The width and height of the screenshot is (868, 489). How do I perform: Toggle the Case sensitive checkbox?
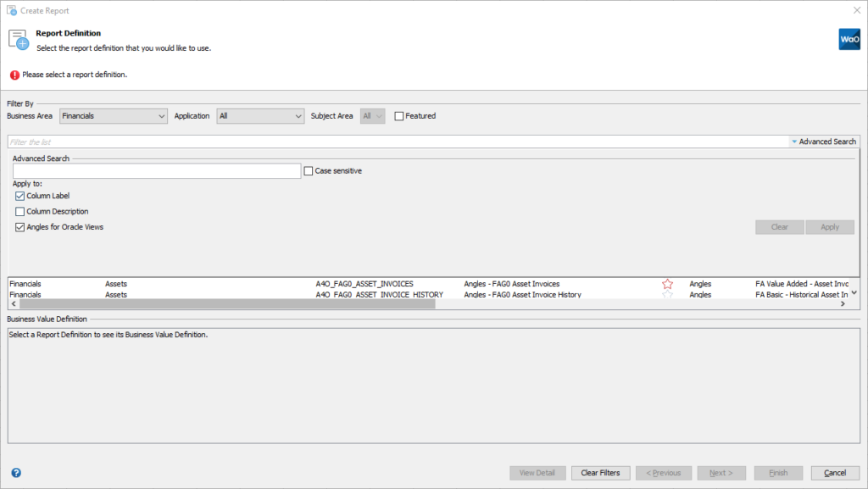point(309,171)
